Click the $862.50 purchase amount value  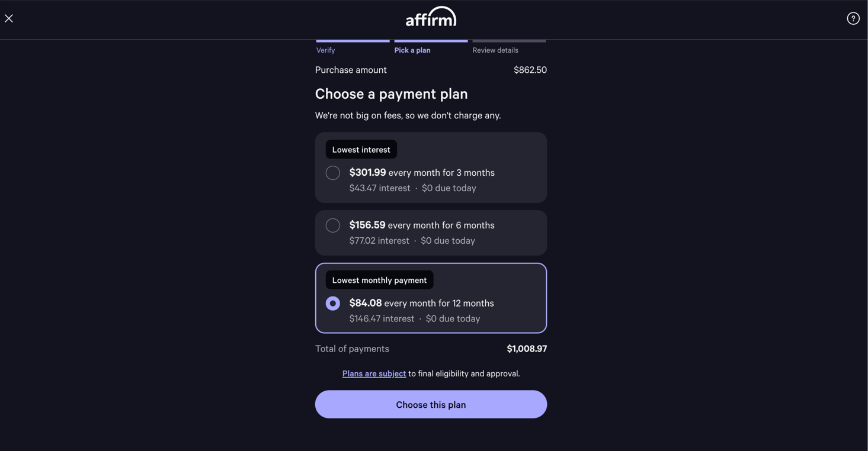(530, 70)
